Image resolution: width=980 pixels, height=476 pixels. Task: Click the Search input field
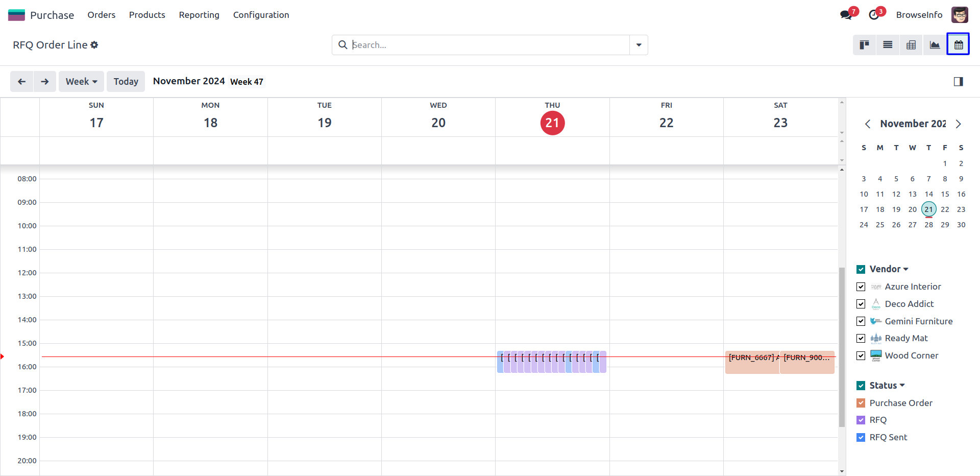(x=487, y=45)
